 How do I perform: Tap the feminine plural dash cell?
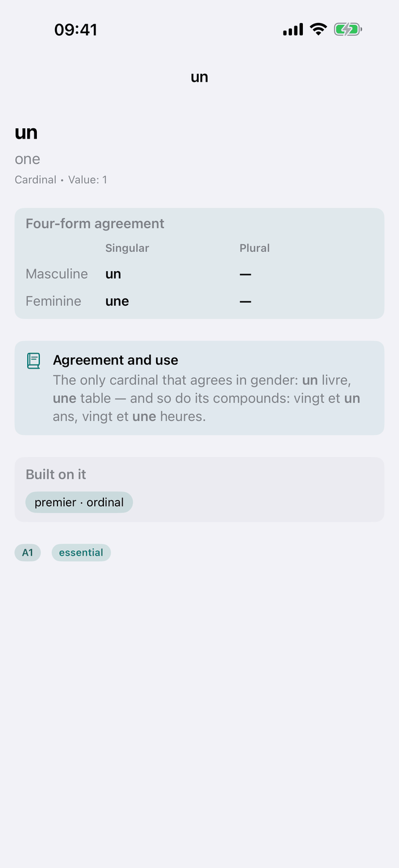245,301
